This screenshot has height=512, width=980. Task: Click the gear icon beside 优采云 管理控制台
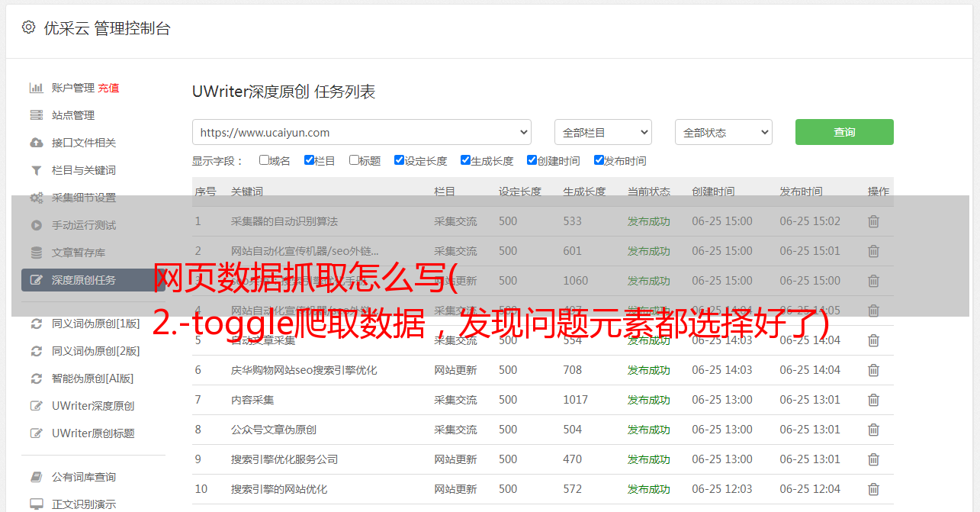click(28, 27)
